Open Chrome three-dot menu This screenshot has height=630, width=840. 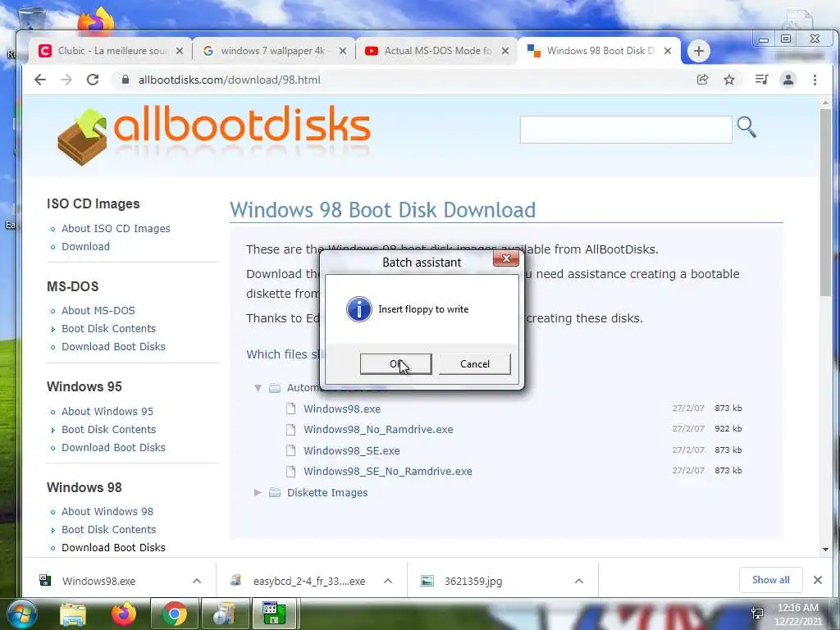(815, 80)
